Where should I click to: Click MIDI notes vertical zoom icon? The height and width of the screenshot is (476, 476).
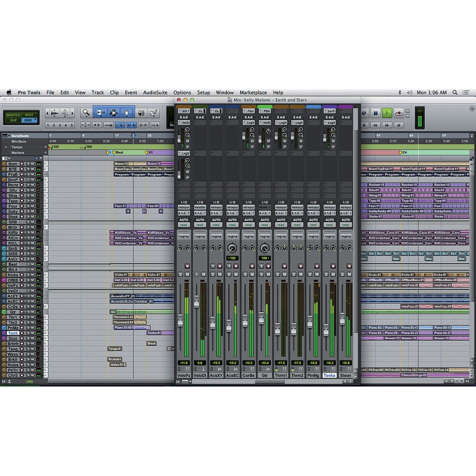pos(65,113)
